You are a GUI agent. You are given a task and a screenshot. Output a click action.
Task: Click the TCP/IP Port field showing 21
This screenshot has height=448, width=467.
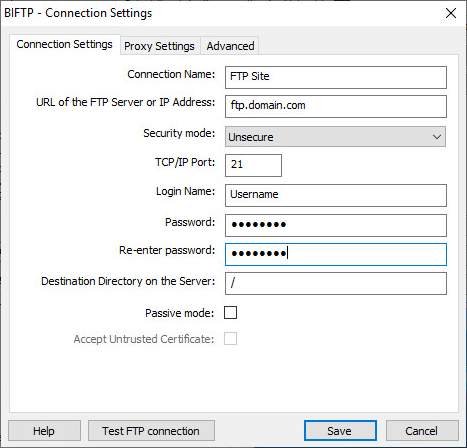point(253,165)
